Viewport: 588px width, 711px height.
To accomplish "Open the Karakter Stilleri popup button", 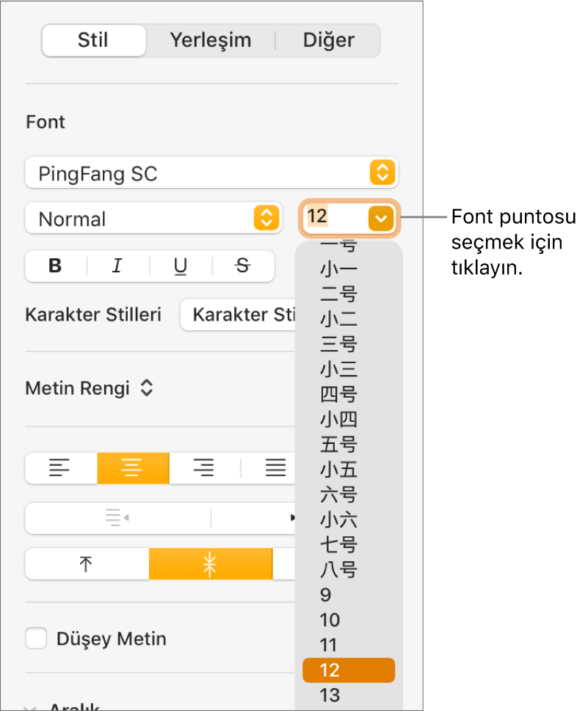I will (239, 315).
